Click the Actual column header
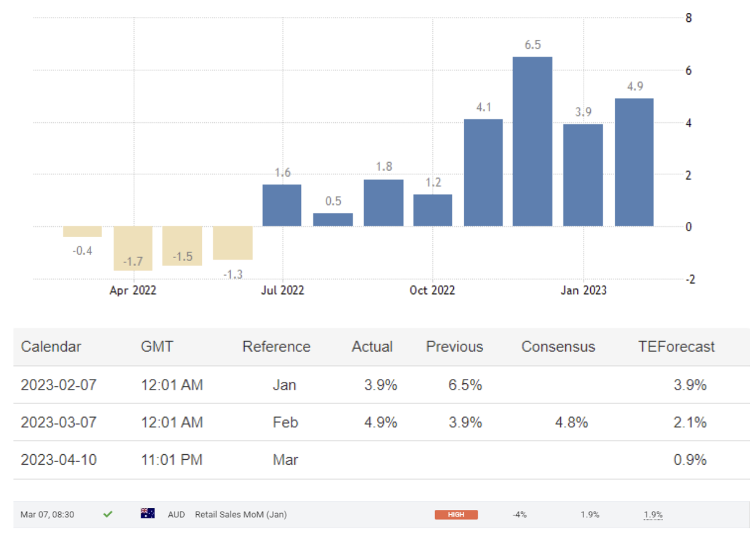 (x=372, y=347)
